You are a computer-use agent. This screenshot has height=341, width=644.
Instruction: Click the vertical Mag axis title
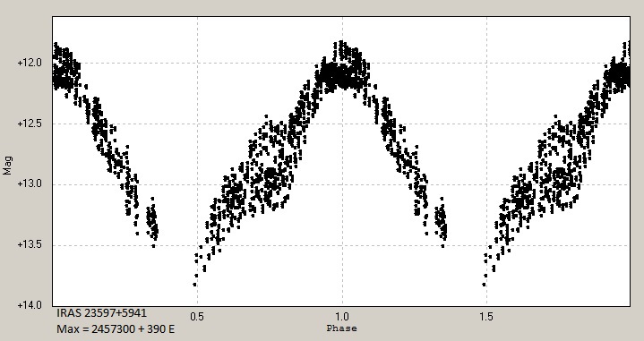(x=7, y=166)
